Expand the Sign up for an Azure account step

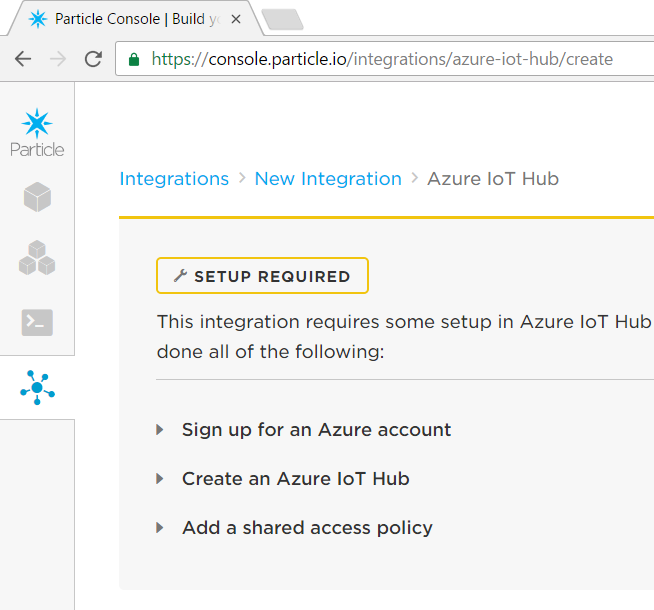click(160, 430)
